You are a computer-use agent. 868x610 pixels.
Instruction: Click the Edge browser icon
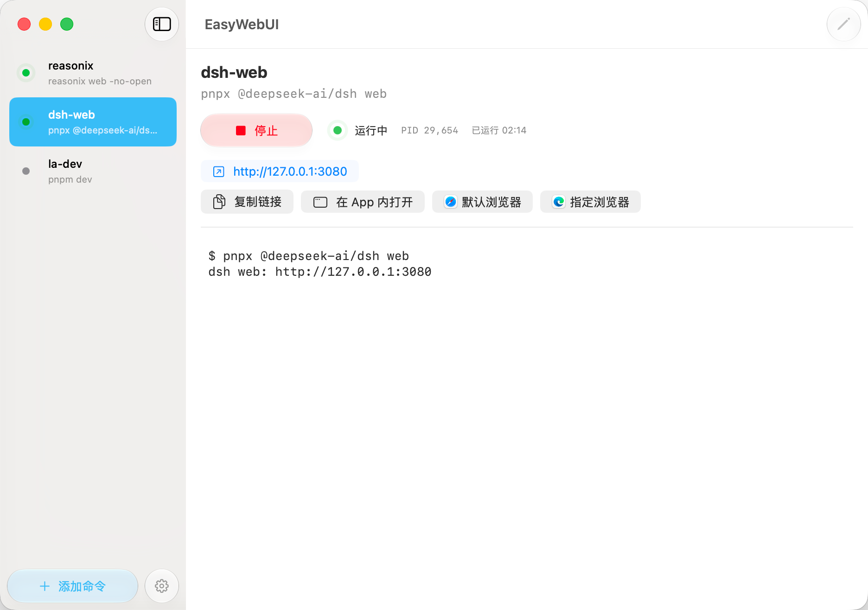click(x=559, y=202)
